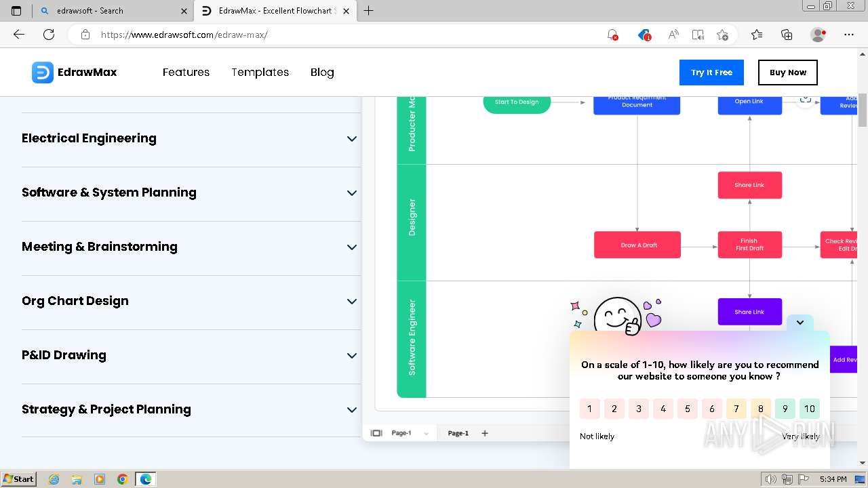868x488 pixels.
Task: Activate Read aloud icon
Action: pos(673,35)
